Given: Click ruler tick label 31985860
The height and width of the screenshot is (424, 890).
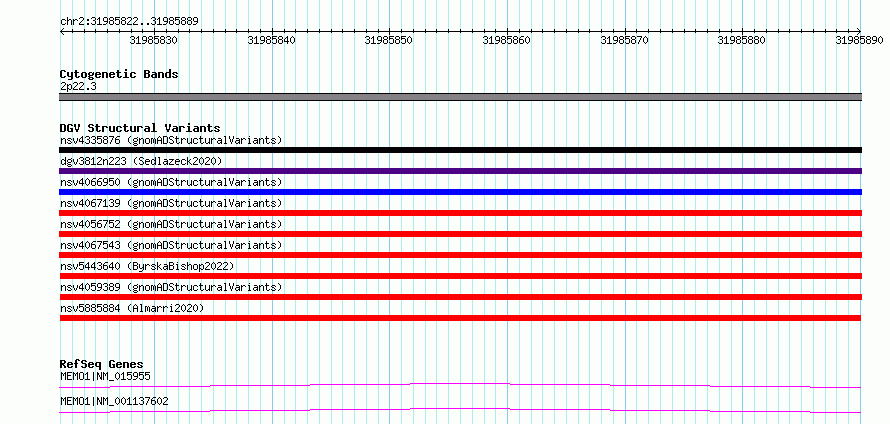Looking at the screenshot, I should [507, 40].
